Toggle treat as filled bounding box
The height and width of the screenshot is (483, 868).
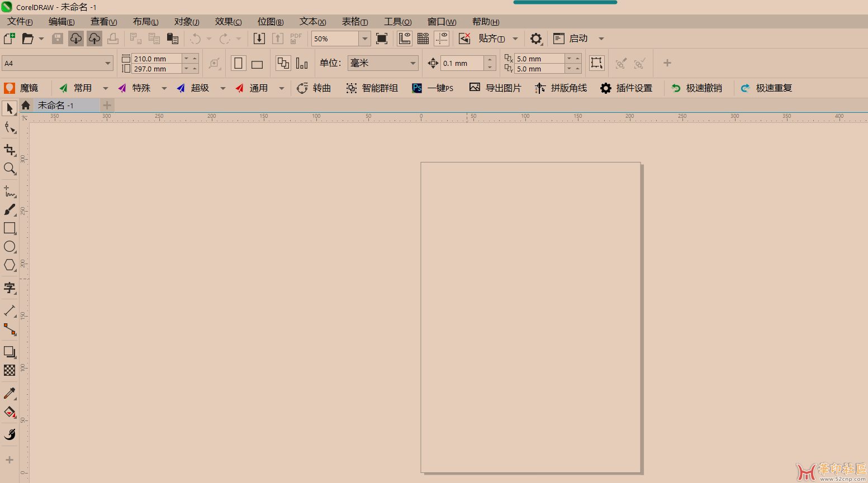pos(597,63)
